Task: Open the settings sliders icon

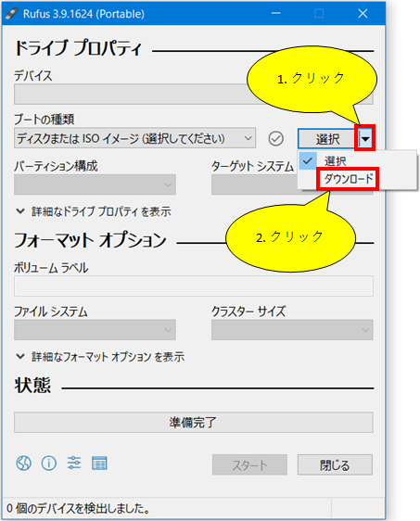Action: tap(74, 463)
